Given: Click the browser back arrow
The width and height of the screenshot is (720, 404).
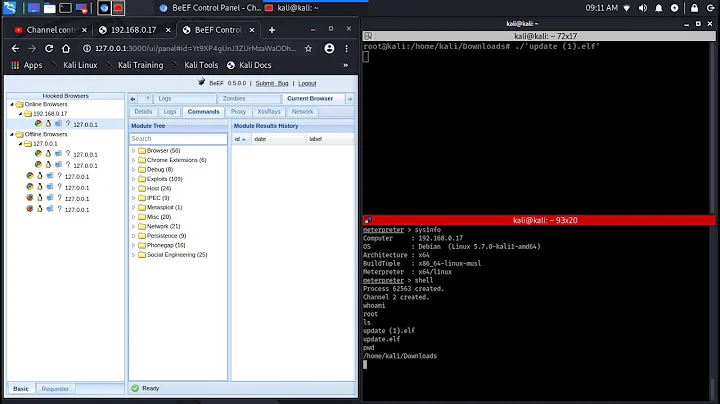Looking at the screenshot, I should point(15,48).
